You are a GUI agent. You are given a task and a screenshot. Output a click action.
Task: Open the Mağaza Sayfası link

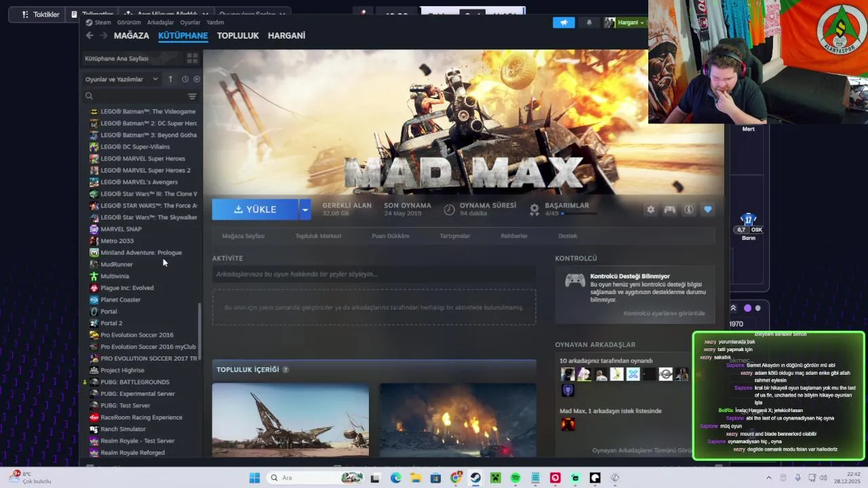pos(243,236)
